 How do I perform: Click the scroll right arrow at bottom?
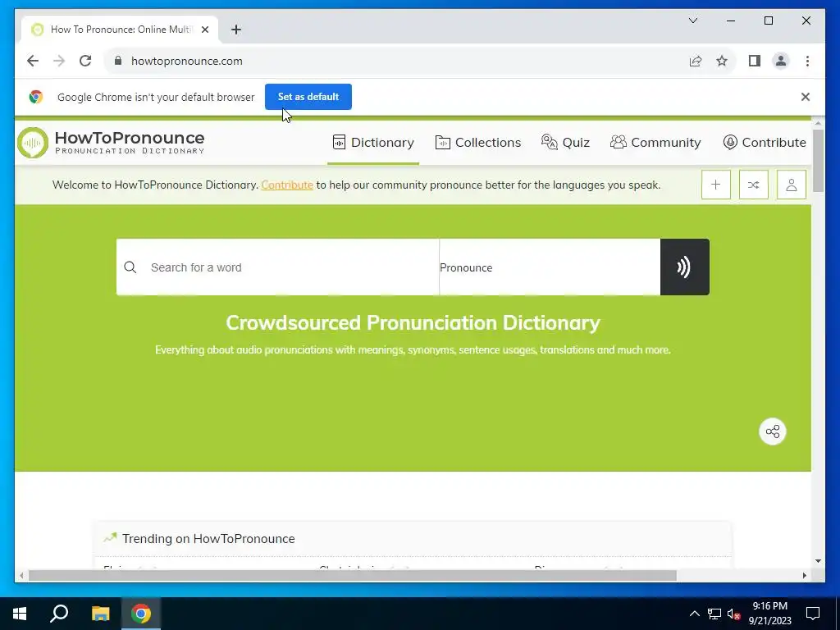click(805, 575)
